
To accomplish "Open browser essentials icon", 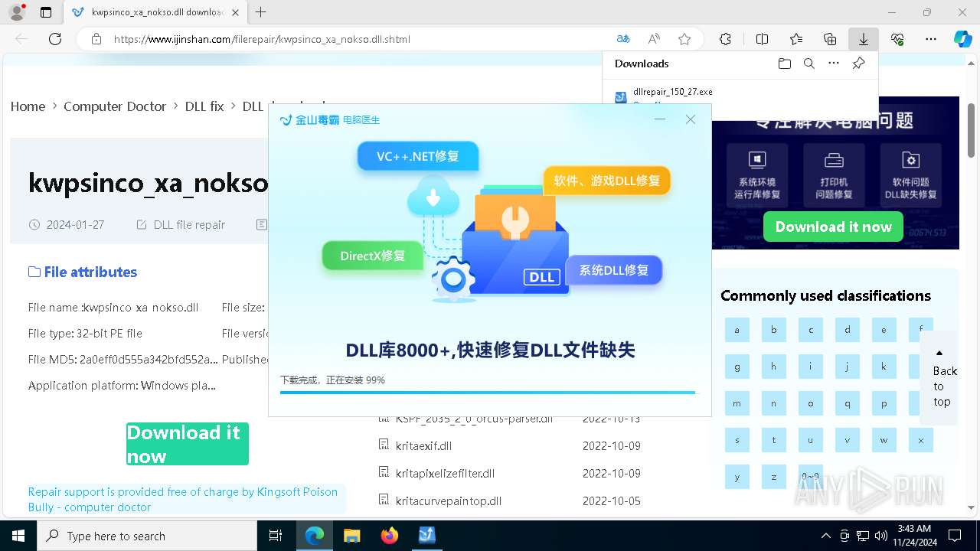I will tap(897, 39).
